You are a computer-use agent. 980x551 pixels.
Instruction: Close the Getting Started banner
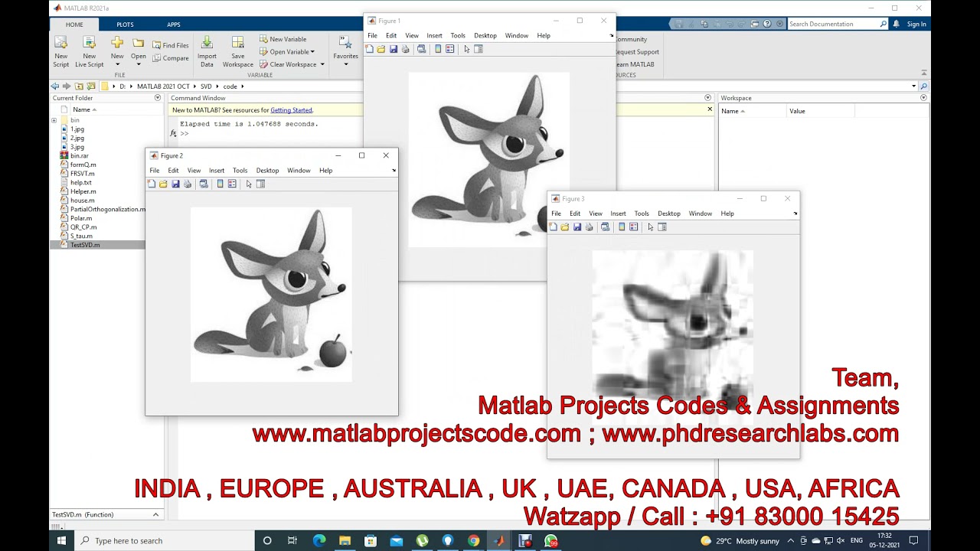tap(710, 109)
